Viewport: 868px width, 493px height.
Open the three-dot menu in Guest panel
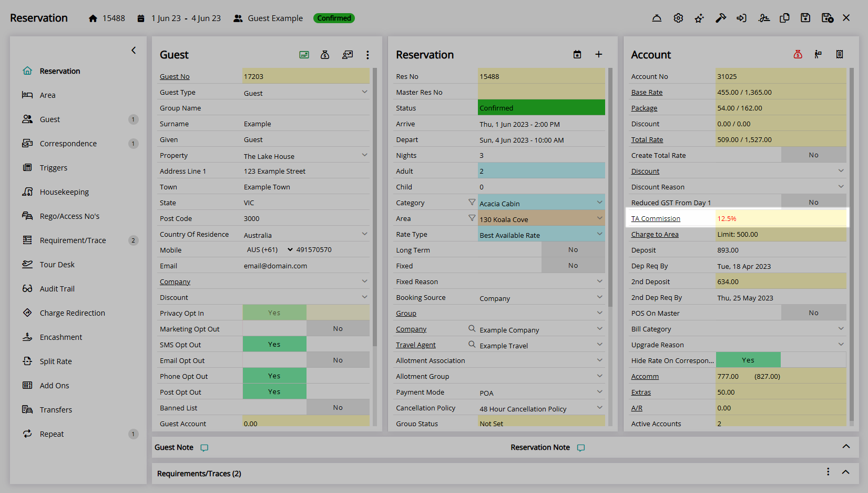(x=367, y=55)
